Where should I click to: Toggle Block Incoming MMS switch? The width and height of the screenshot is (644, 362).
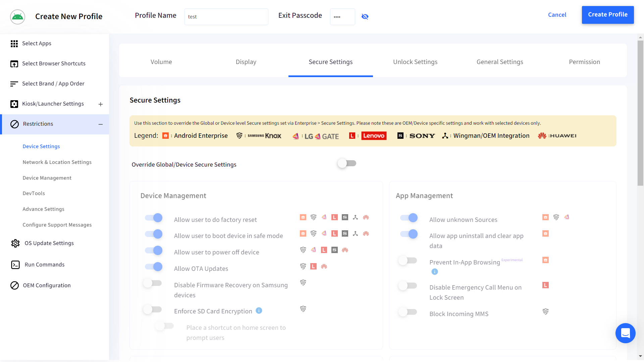(x=408, y=312)
